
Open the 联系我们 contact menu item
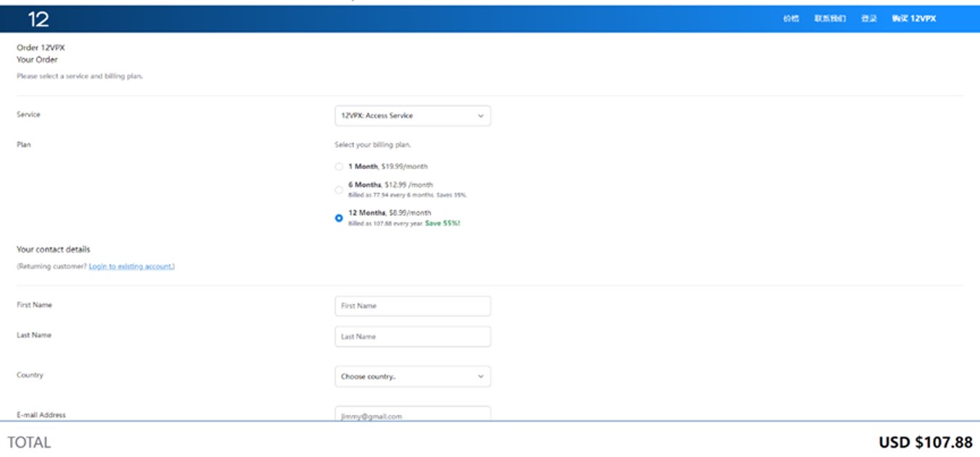coord(830,19)
